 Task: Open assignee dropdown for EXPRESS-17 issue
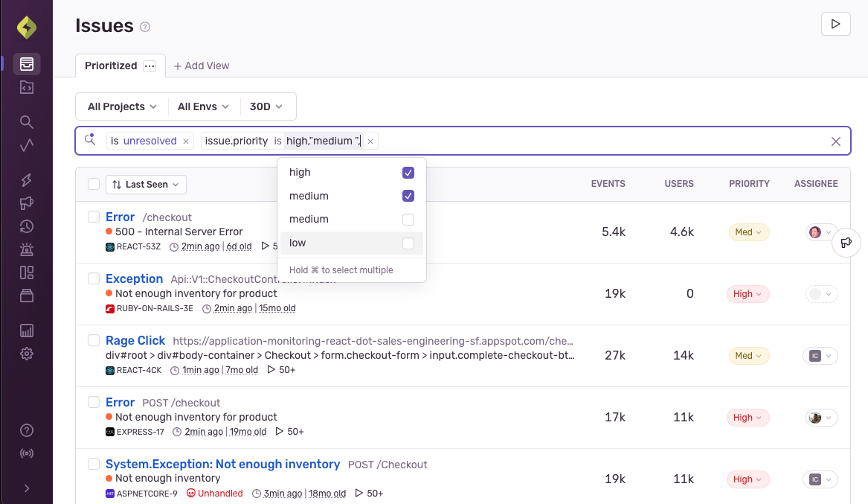pyautogui.click(x=820, y=418)
